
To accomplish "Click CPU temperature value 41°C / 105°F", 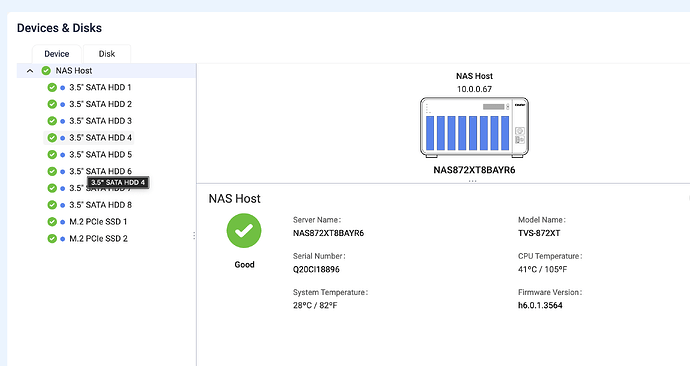I will [543, 269].
